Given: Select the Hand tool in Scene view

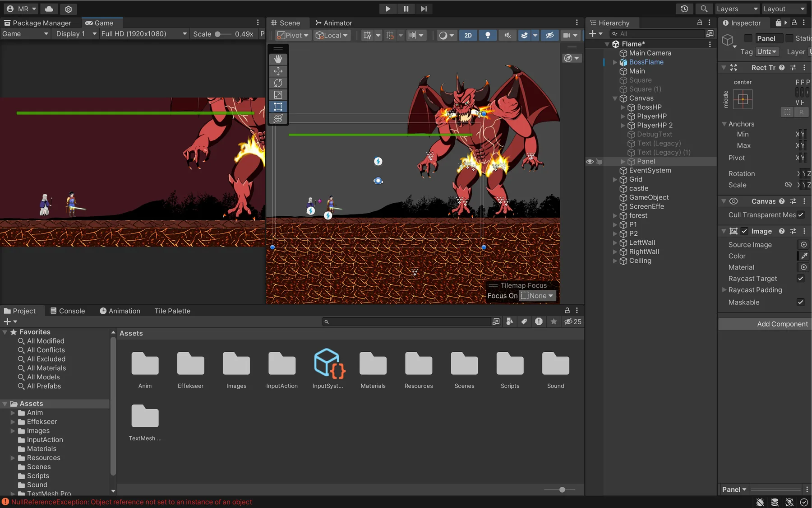Looking at the screenshot, I should point(278,59).
